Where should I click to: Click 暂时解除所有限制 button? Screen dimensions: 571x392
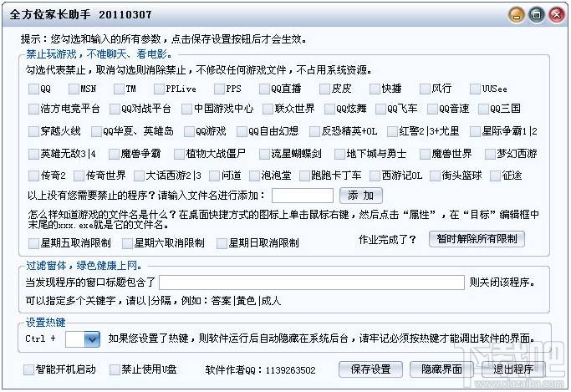pyautogui.click(x=477, y=239)
